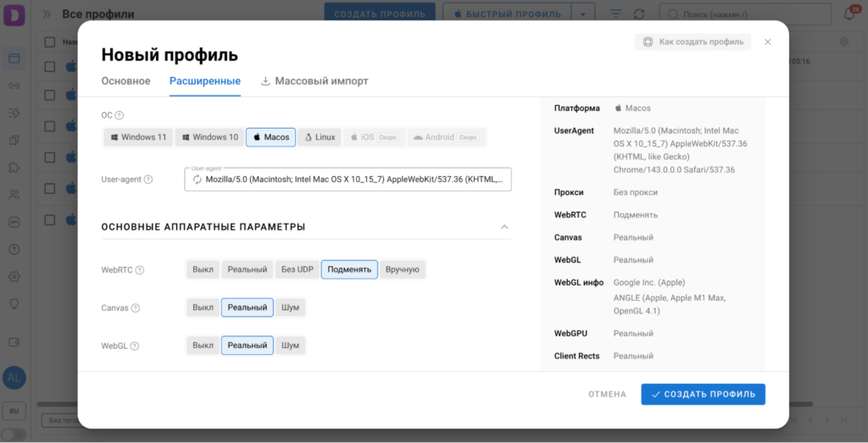Click the help icon beside the ОС label

click(120, 116)
